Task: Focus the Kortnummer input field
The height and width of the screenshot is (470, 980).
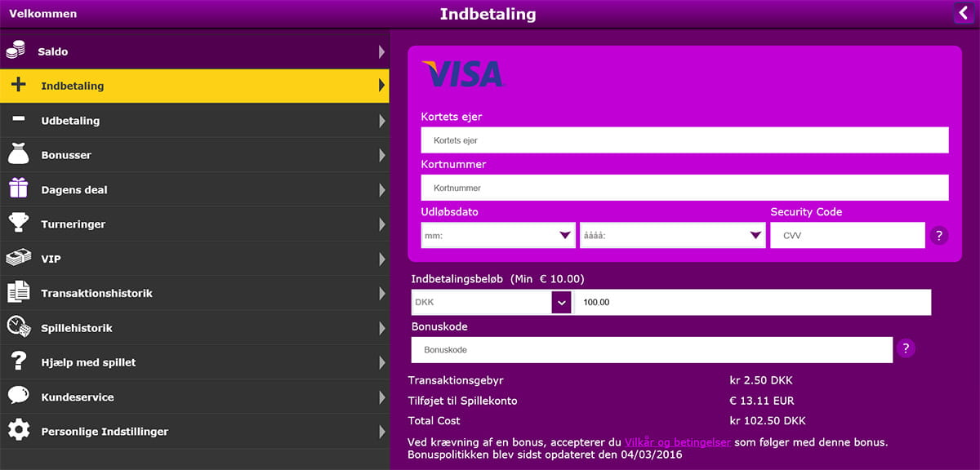Action: click(x=684, y=188)
